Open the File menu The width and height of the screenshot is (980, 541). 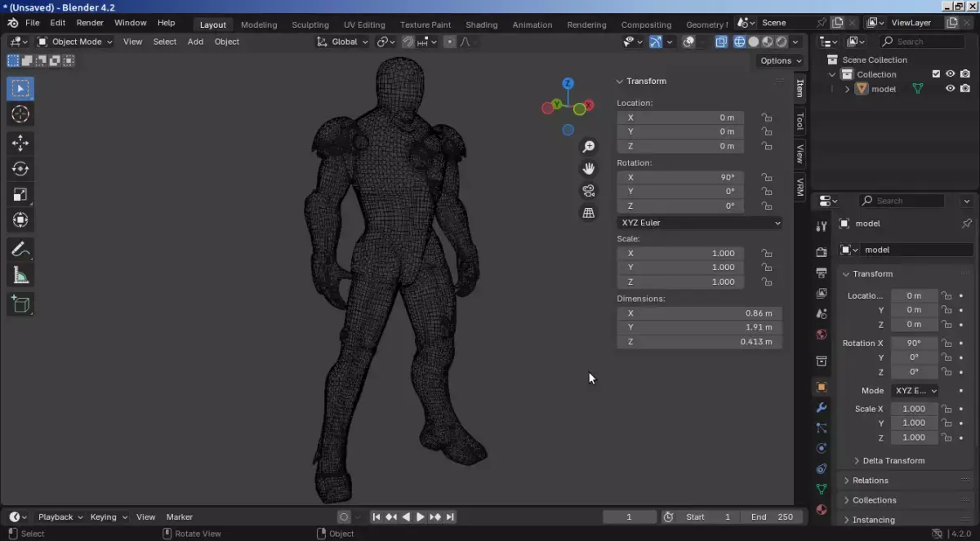(x=32, y=23)
